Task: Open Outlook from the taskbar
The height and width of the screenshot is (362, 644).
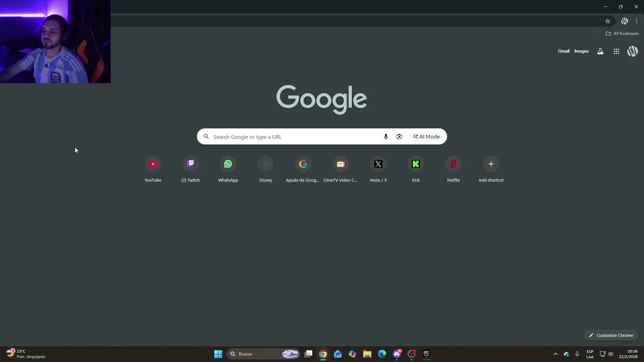Action: 338,354
